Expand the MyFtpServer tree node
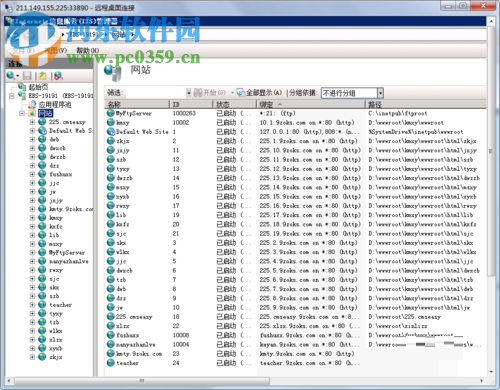The width and height of the screenshot is (500, 390). (x=32, y=252)
